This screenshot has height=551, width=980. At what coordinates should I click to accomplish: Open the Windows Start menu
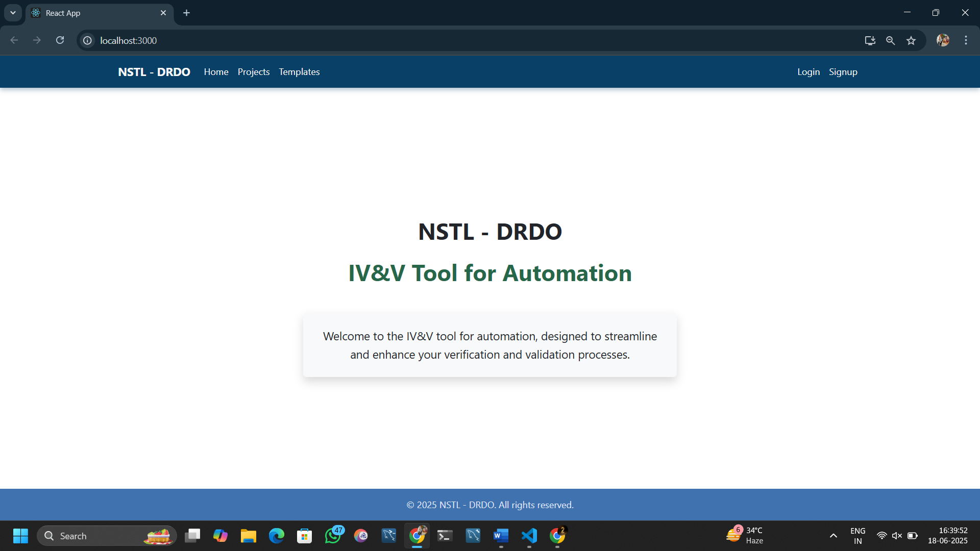click(20, 536)
